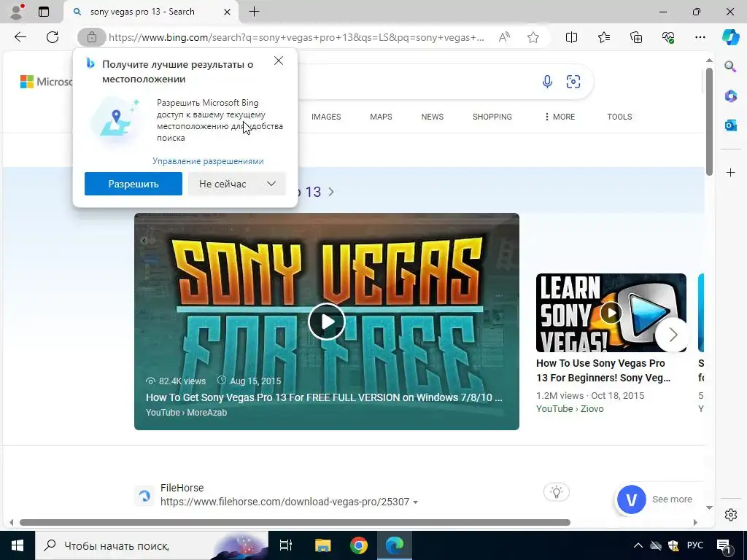The height and width of the screenshot is (560, 747).
Task: Click the horizontal scrollbar thumb
Action: [295, 522]
